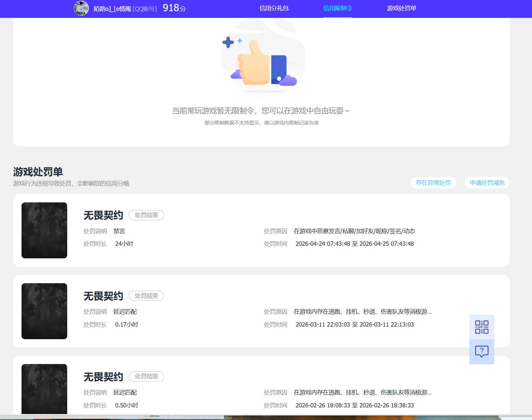
Task: Click the thumbs-up illustration
Action: point(263,56)
